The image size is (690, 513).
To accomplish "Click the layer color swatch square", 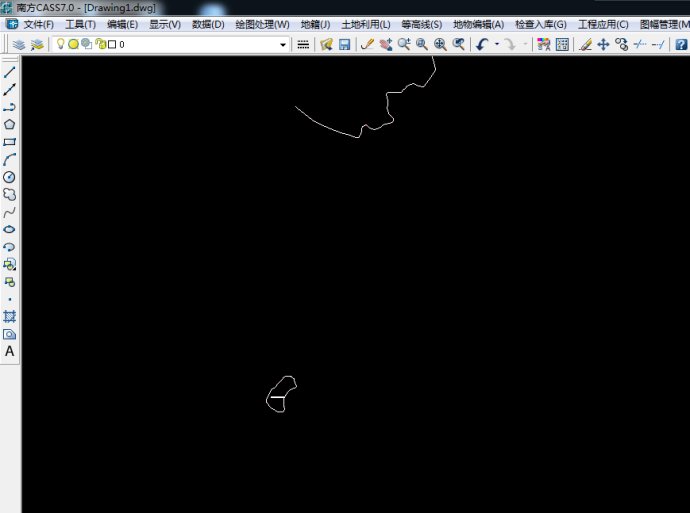I will click(112, 44).
